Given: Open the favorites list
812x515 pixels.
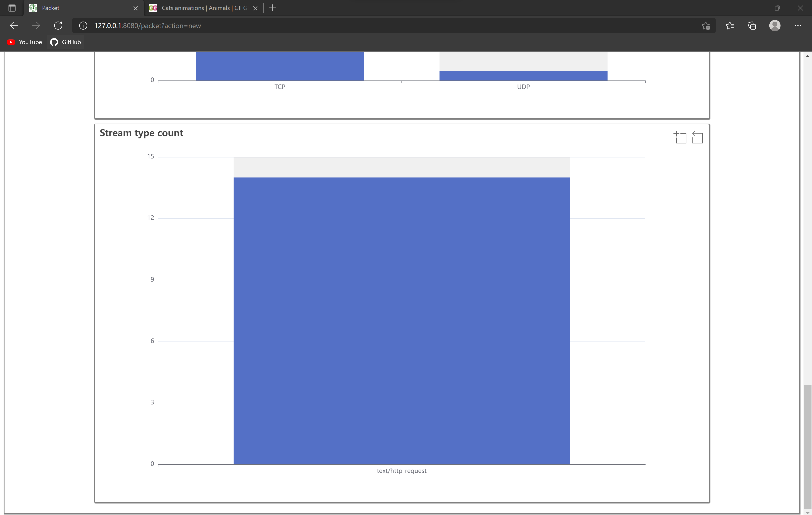Looking at the screenshot, I should click(730, 26).
